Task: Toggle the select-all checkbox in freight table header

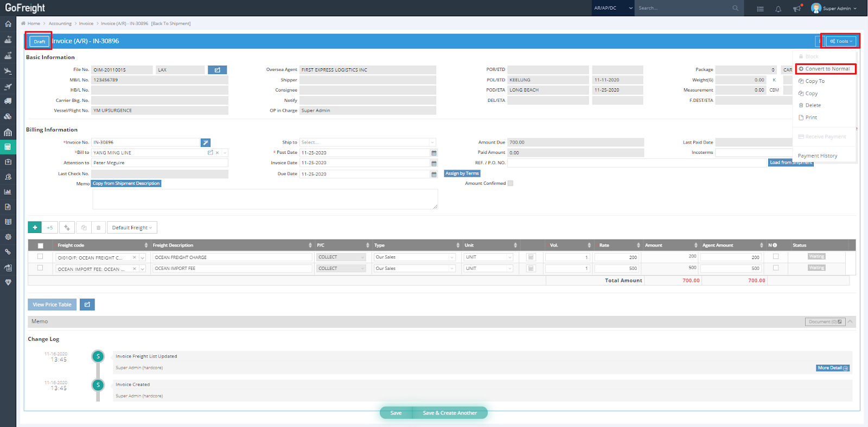Action: [40, 245]
